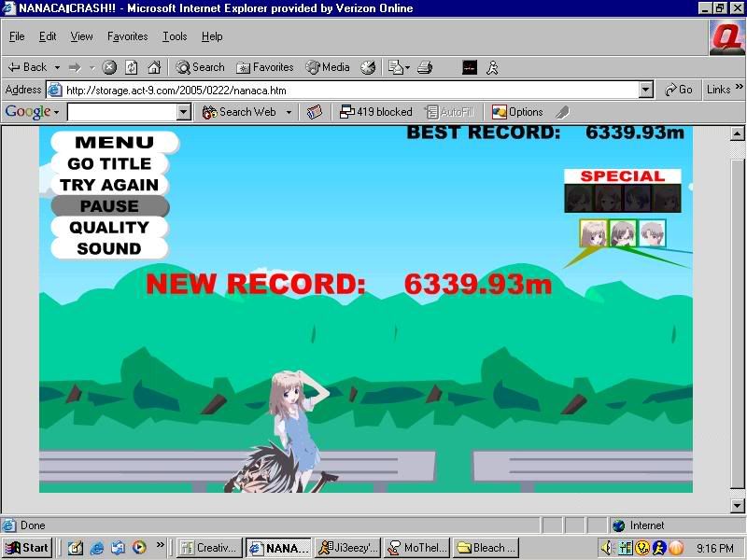This screenshot has height=560, width=747.
Task: Go to the Home page
Action: (x=154, y=67)
